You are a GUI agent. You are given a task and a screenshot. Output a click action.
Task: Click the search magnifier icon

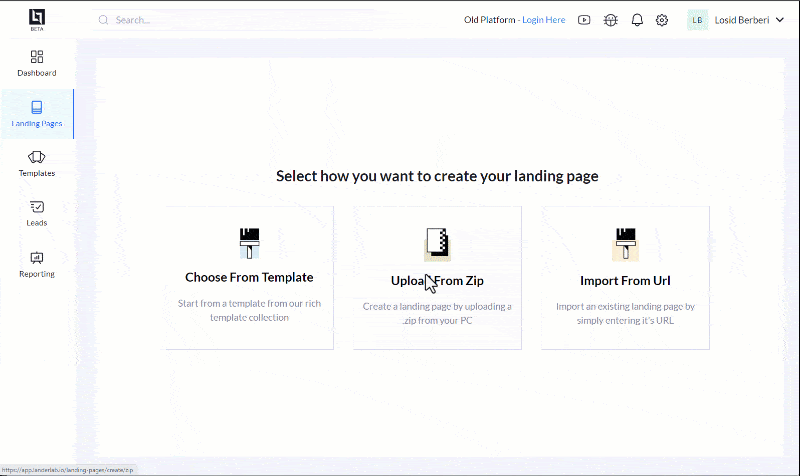tap(104, 20)
